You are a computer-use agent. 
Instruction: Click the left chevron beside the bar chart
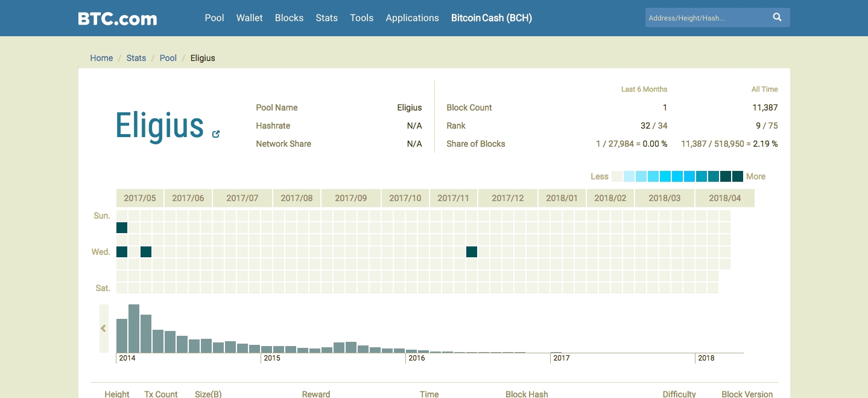click(104, 329)
